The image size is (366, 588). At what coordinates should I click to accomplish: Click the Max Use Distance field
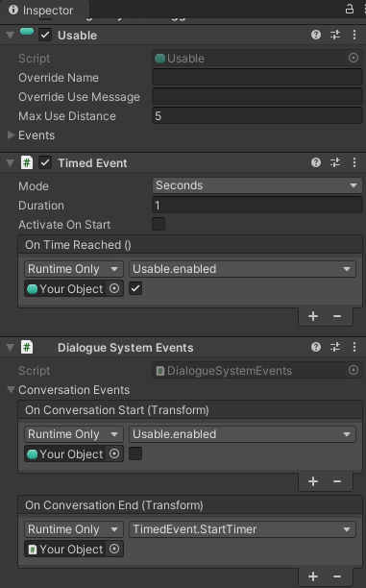coord(256,116)
